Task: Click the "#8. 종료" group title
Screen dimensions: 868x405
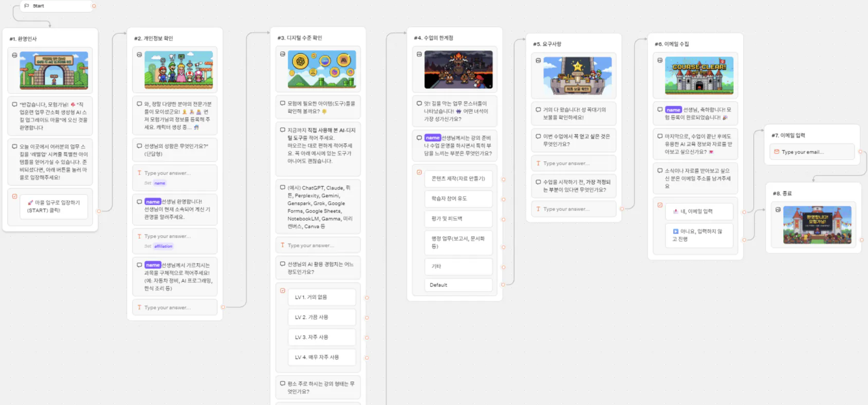Action: 782,194
